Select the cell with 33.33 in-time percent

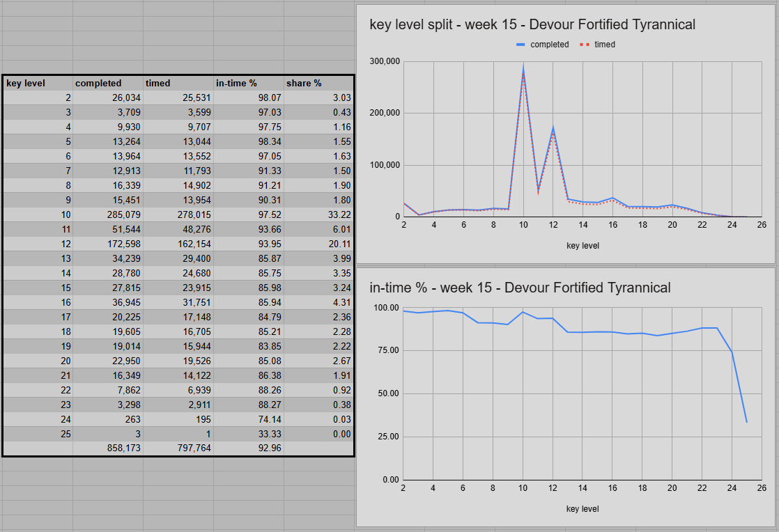(249, 435)
